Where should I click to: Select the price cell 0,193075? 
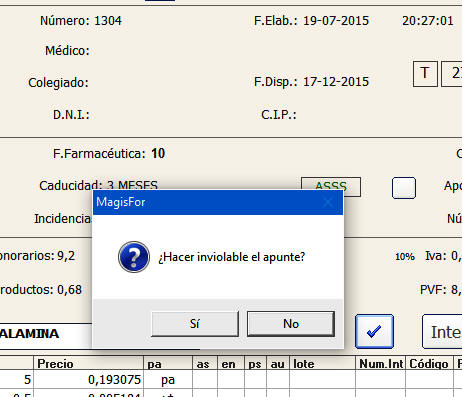pos(88,379)
